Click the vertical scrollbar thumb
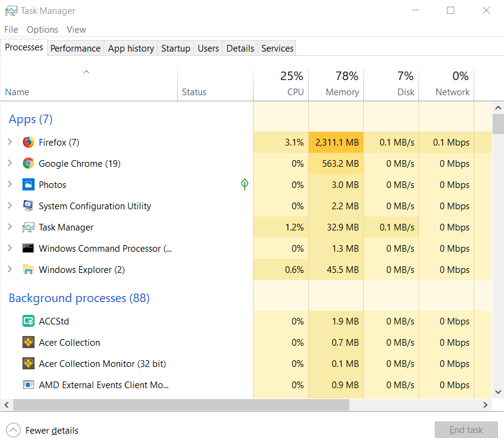The image size is (504, 447). tap(498, 124)
